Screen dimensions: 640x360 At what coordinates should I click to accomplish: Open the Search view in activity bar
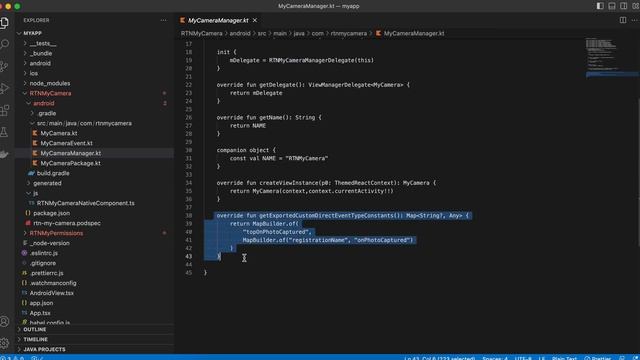point(4,44)
